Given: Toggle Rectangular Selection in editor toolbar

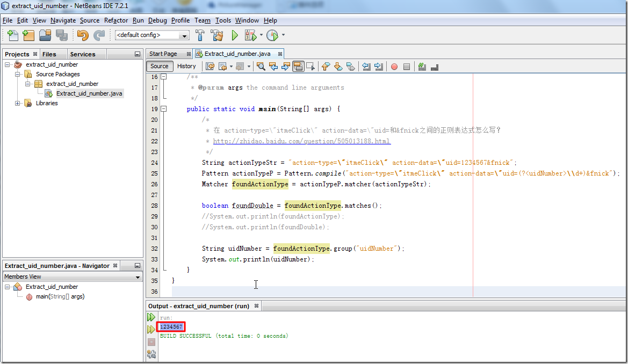Looking at the screenshot, I should pyautogui.click(x=310, y=67).
